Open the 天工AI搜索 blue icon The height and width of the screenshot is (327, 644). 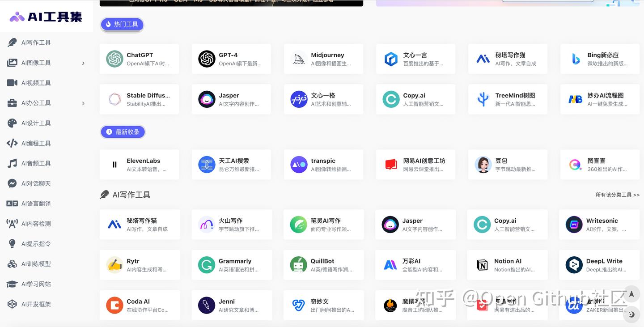coord(207,165)
